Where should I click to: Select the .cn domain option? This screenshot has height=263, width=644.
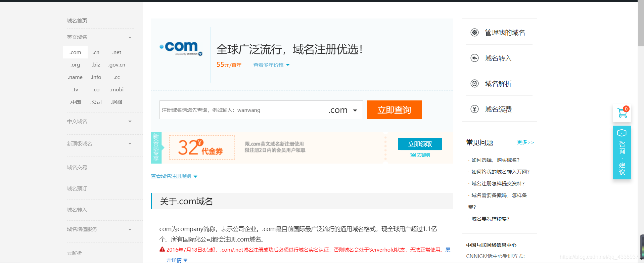pos(96,52)
